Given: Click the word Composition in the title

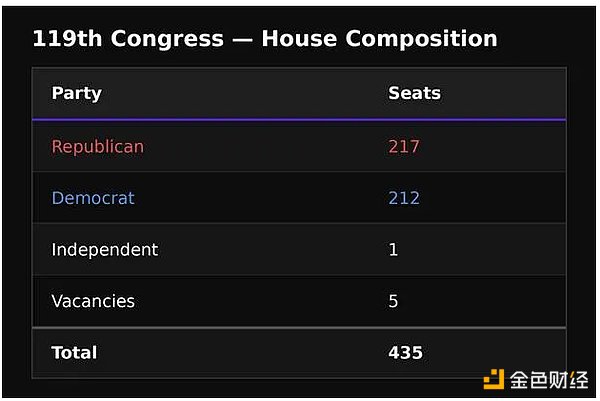Looking at the screenshot, I should coord(421,40).
